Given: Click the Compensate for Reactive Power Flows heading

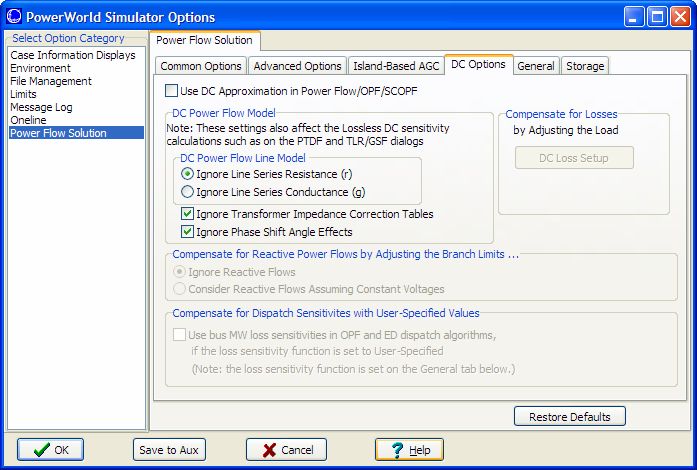Looking at the screenshot, I should coord(345,254).
